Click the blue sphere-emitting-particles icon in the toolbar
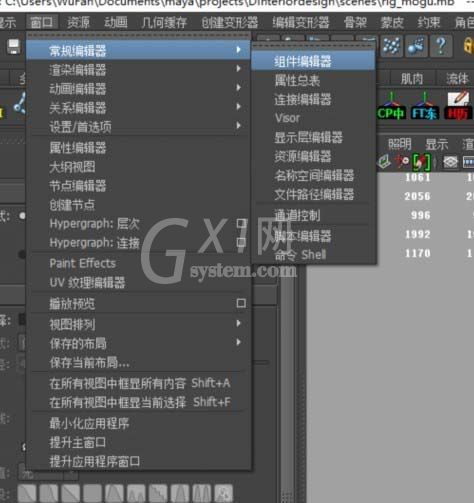 416,46
